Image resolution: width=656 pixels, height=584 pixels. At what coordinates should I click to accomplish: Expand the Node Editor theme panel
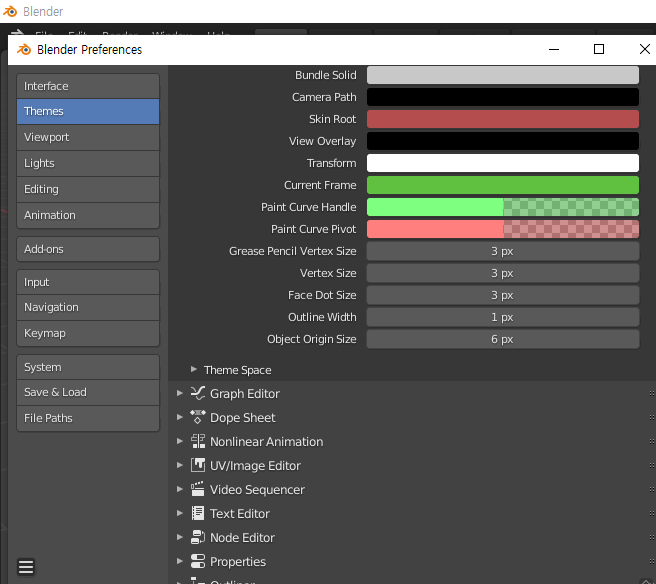point(180,537)
